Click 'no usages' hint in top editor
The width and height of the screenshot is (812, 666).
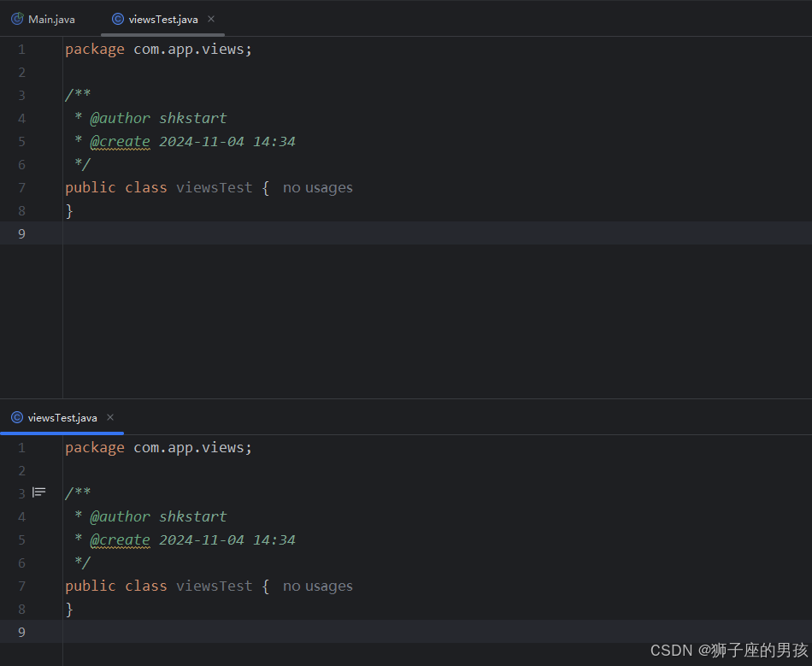[x=317, y=187]
